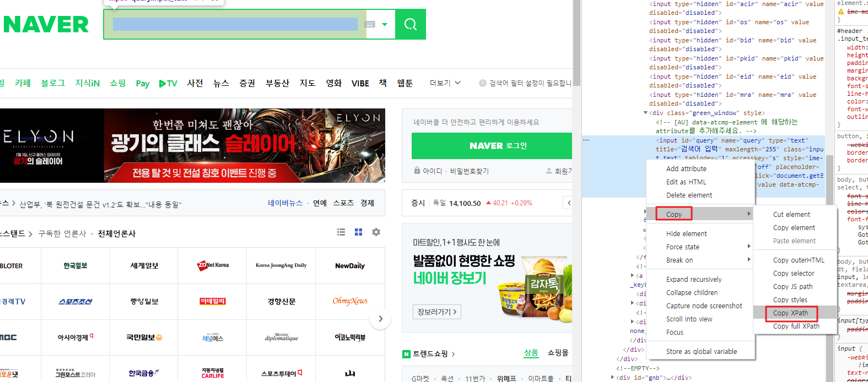
Task: Expand the 트렌드쇼핑 chevron
Action: tap(453, 354)
